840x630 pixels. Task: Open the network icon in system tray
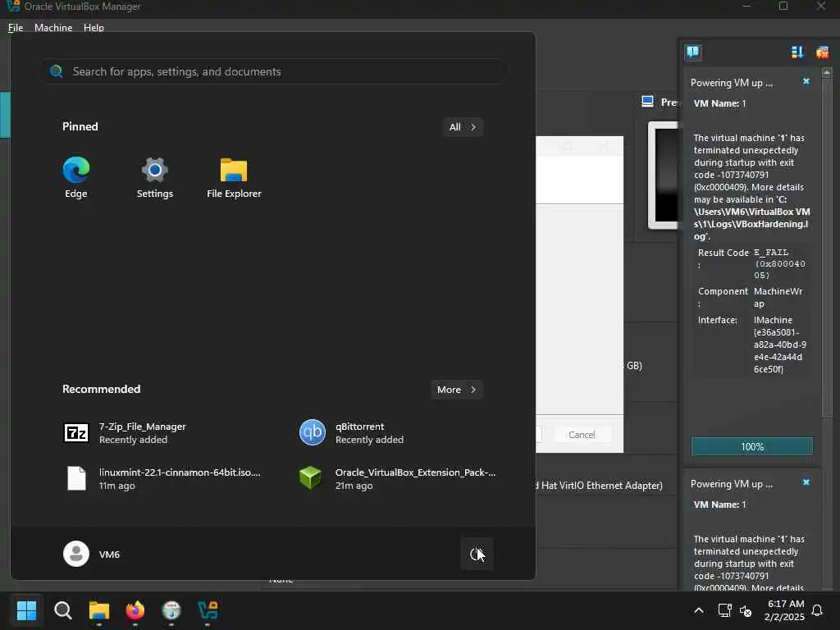725,610
